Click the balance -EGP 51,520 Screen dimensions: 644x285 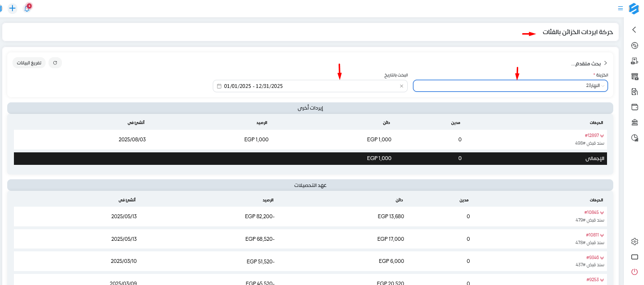pos(260,261)
